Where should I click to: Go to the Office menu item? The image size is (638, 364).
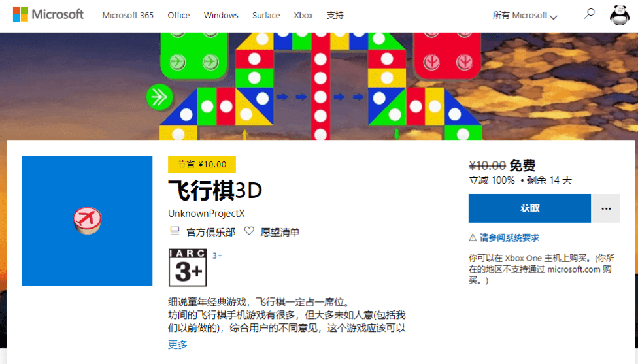coord(178,15)
